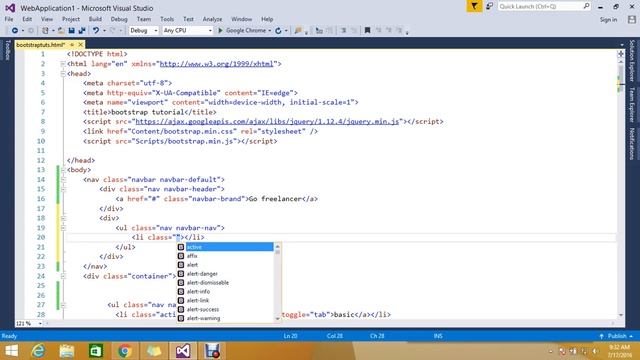Click the Browser Refresh toolbar icon
The height and width of the screenshot is (360, 640).
point(278,31)
